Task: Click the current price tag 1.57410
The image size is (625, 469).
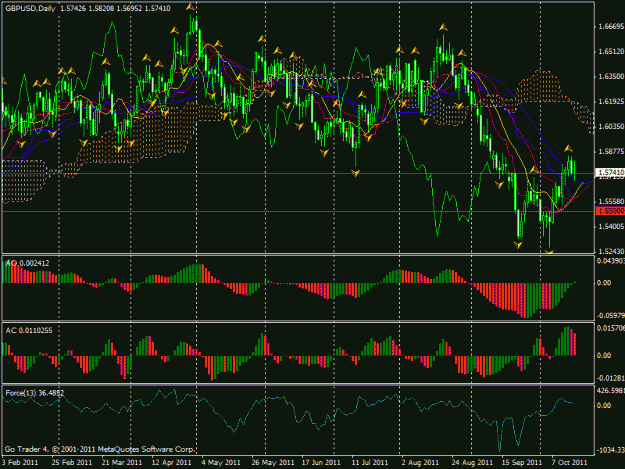Action: click(610, 172)
